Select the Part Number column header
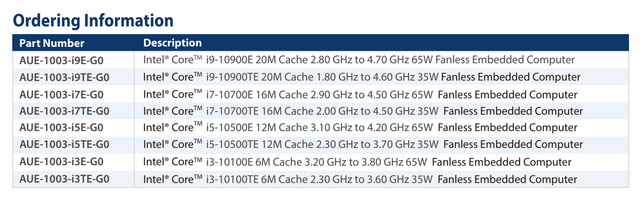 (x=52, y=43)
